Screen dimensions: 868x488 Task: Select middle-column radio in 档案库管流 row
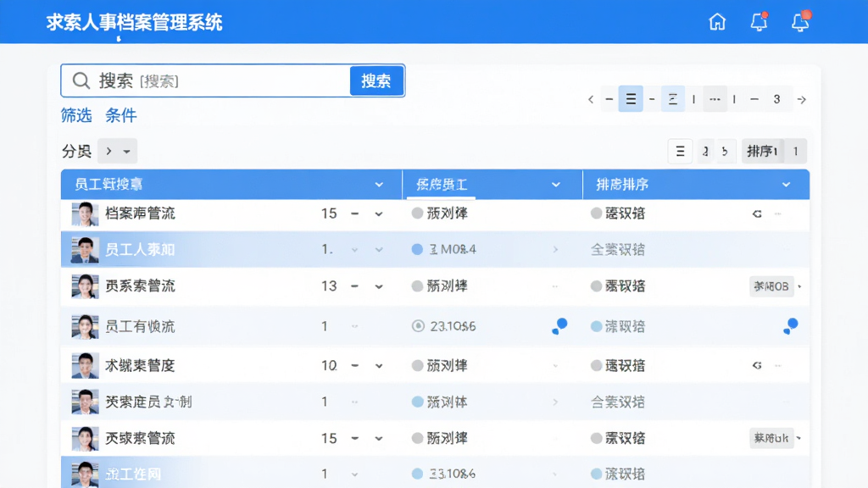click(417, 213)
